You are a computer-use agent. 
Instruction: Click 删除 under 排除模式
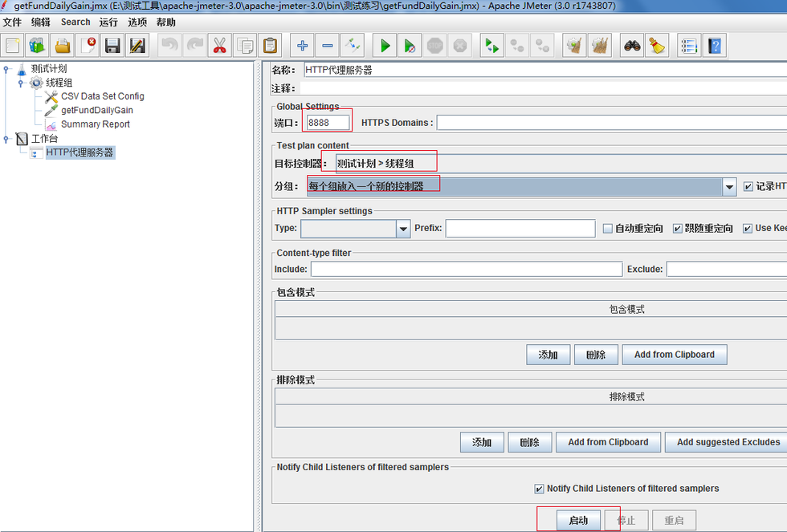[x=529, y=442]
